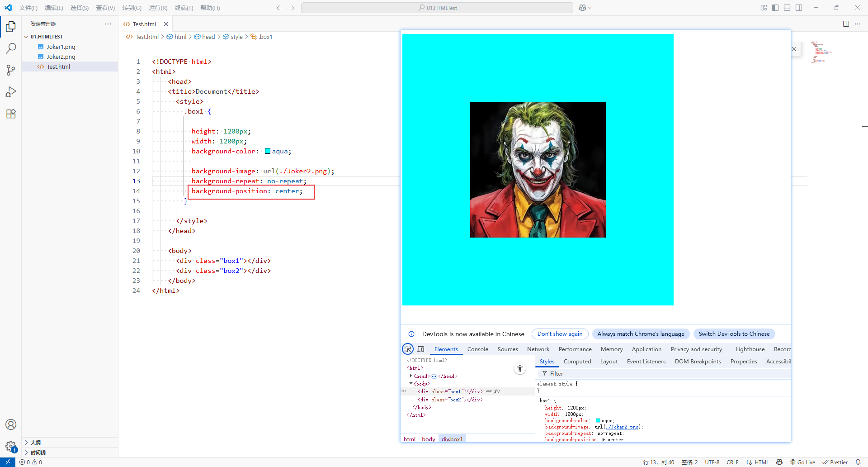Expand the head node in DevTools DOM
This screenshot has width=868, height=467.
click(410, 376)
